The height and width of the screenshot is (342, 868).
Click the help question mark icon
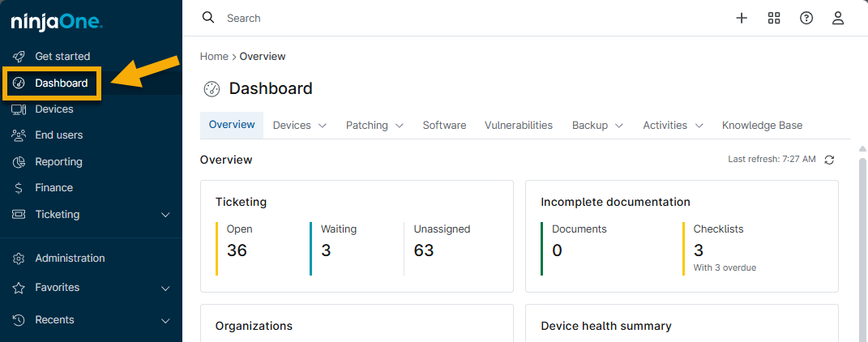[806, 18]
